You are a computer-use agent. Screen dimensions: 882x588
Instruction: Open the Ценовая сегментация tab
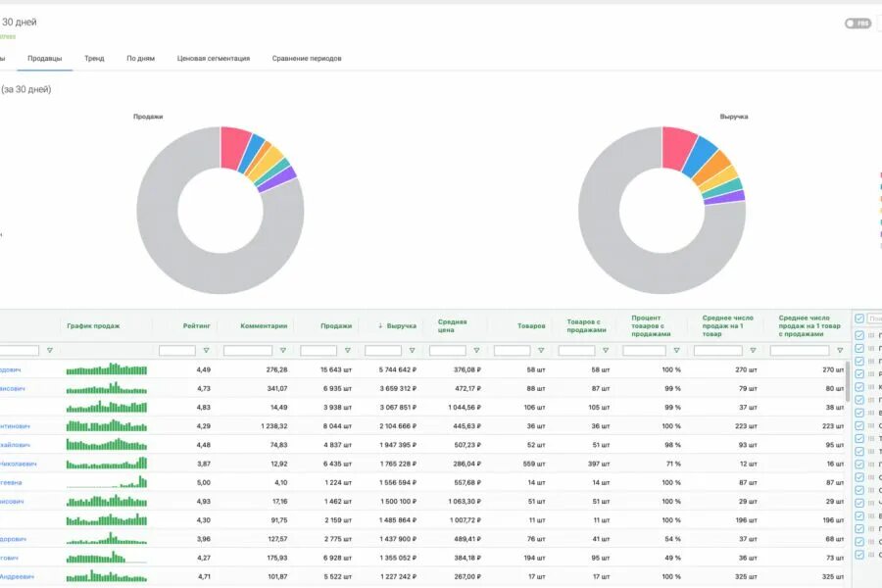[x=214, y=59]
